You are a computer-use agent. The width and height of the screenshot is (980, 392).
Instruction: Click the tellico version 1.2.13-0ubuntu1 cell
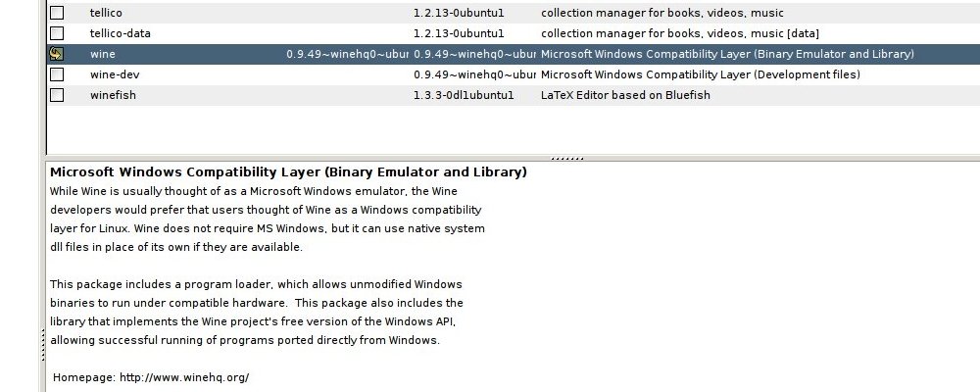point(459,13)
